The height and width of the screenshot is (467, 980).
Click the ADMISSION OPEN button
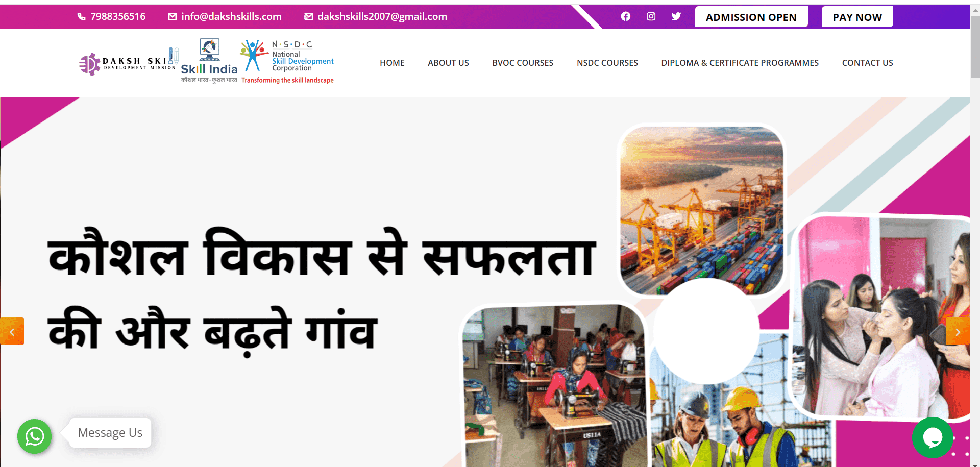[x=751, y=17]
